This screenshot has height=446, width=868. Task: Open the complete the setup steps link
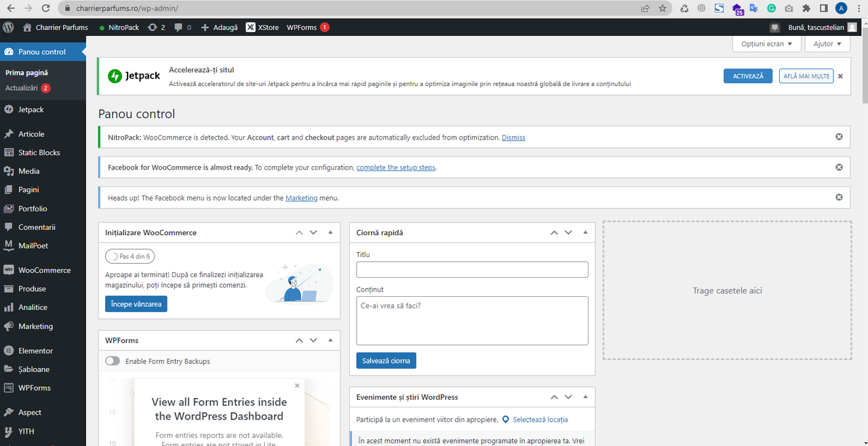coord(396,167)
